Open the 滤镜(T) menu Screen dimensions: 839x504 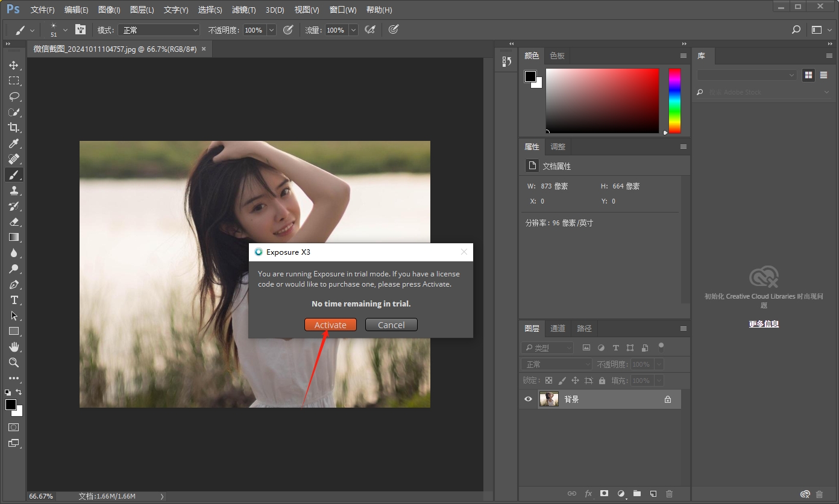tap(244, 10)
